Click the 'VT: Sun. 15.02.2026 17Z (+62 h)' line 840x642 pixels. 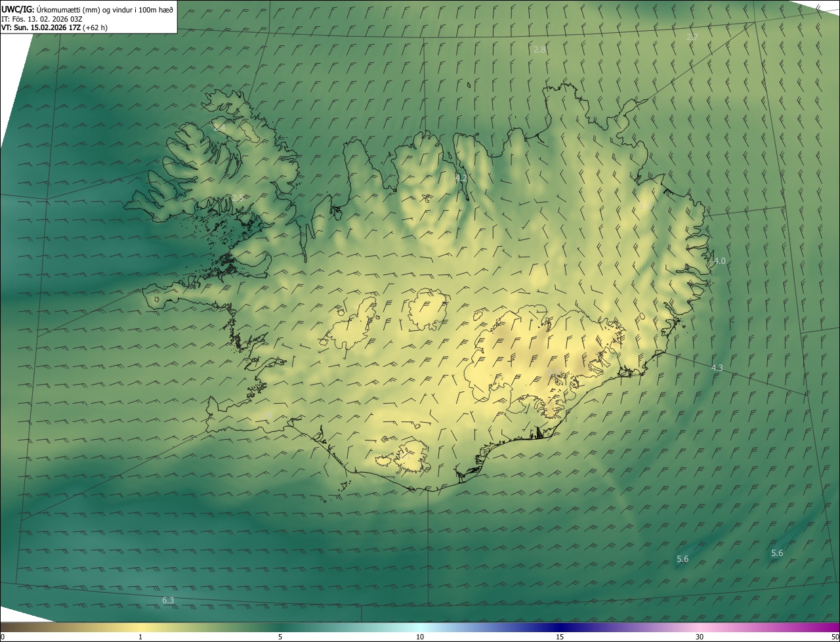pyautogui.click(x=55, y=28)
